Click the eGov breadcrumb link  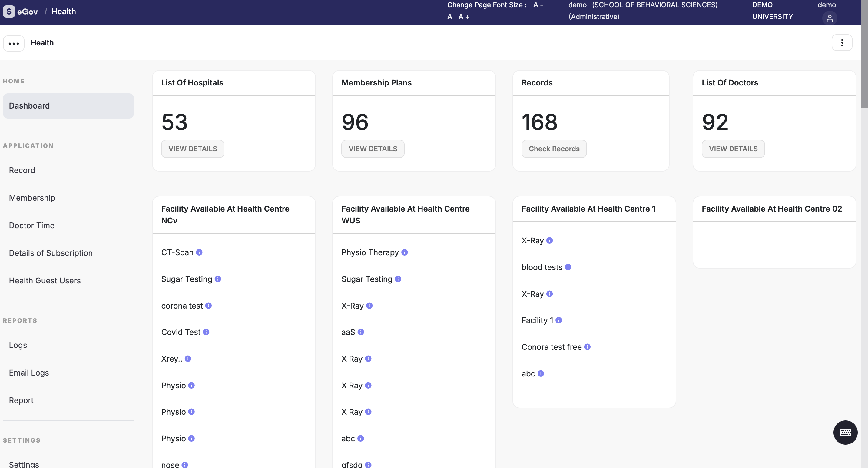point(27,12)
